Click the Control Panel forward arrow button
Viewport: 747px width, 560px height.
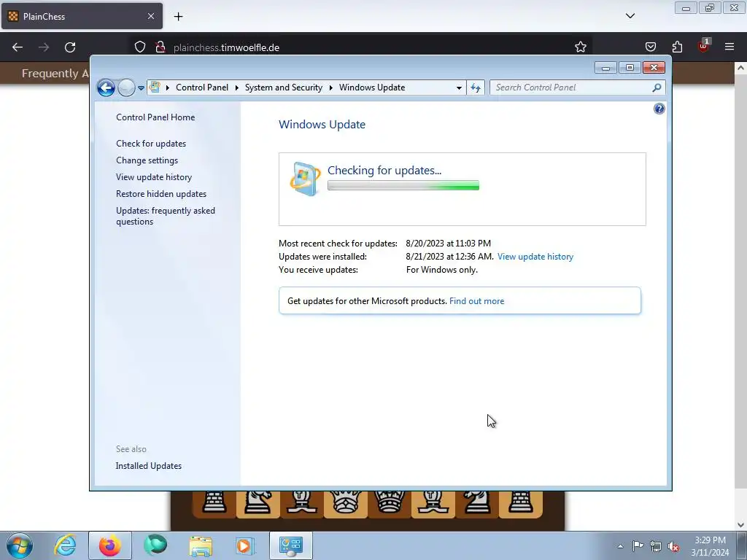coord(126,87)
